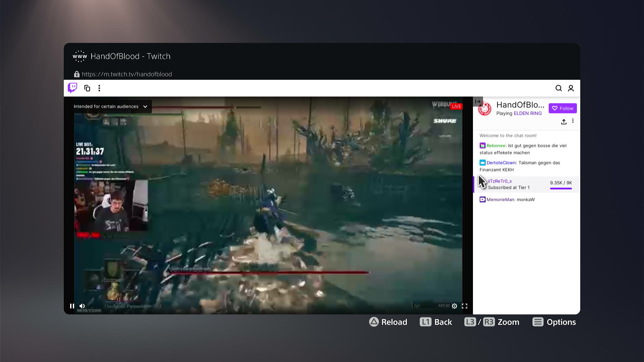Expand the 'Intended for certain audiences' dropdown

pos(111,107)
